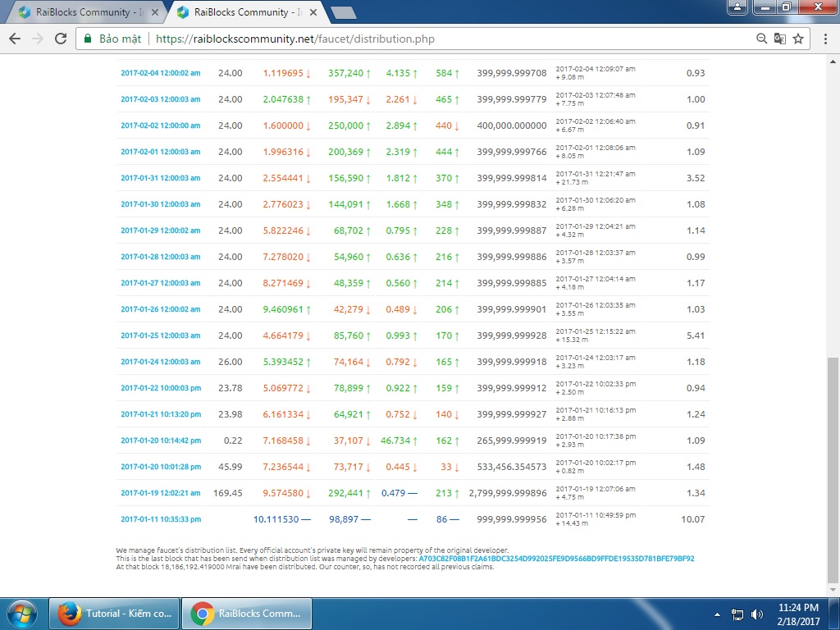Switch to the first RaiBlocks Community tab
Image resolution: width=840 pixels, height=630 pixels.
[x=82, y=12]
